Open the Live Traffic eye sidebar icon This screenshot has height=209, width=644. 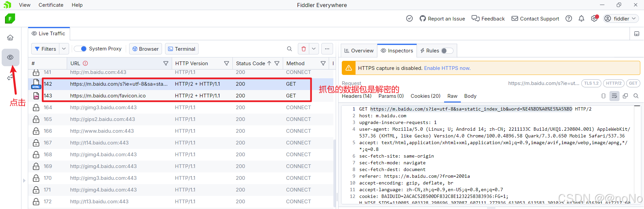click(10, 57)
